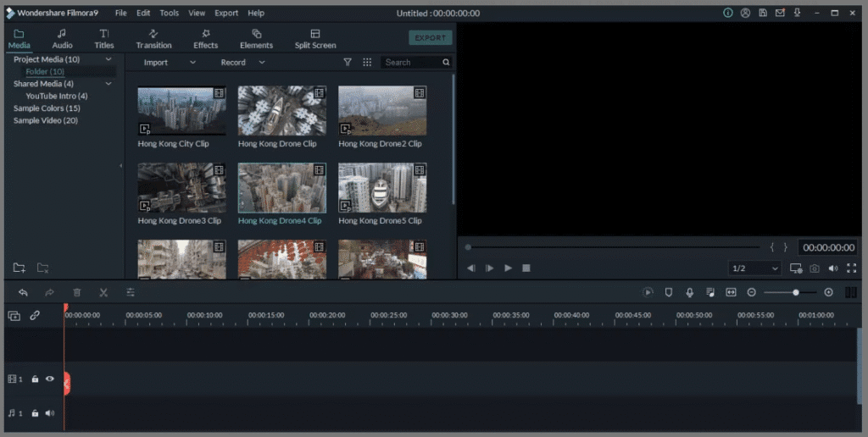The width and height of the screenshot is (868, 437).
Task: Click the timeline zoom out minus
Action: coord(751,292)
